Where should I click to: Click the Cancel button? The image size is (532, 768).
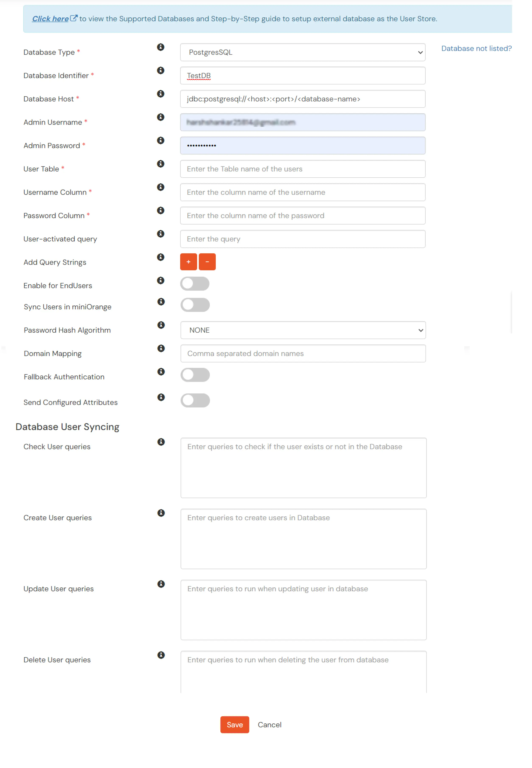point(269,725)
